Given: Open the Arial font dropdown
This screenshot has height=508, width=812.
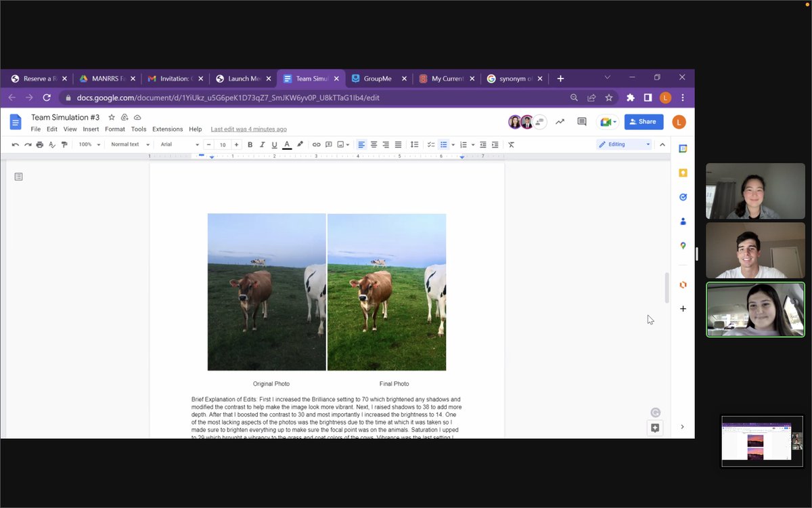Looking at the screenshot, I should click(179, 144).
